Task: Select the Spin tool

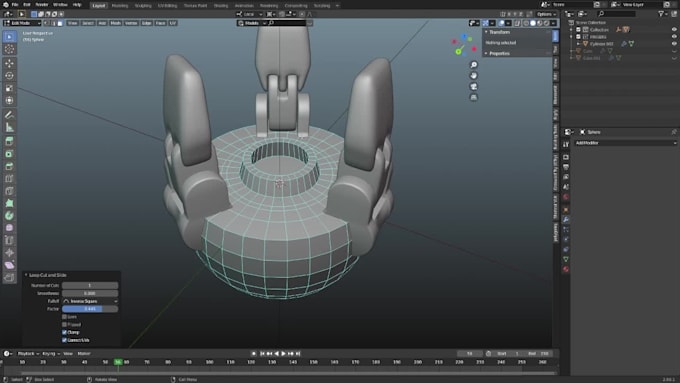Action: [x=10, y=216]
